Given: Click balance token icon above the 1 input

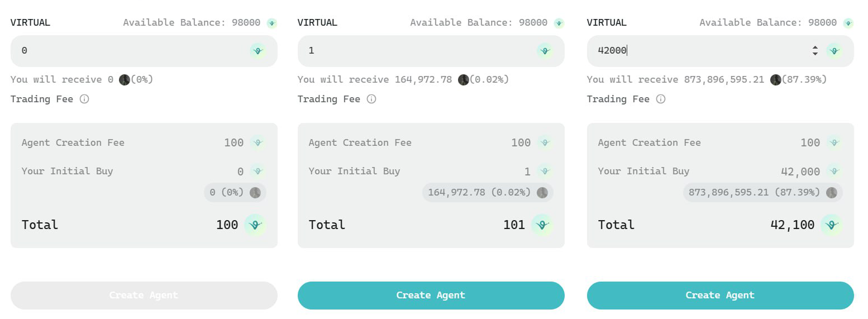Looking at the screenshot, I should pyautogui.click(x=559, y=23).
